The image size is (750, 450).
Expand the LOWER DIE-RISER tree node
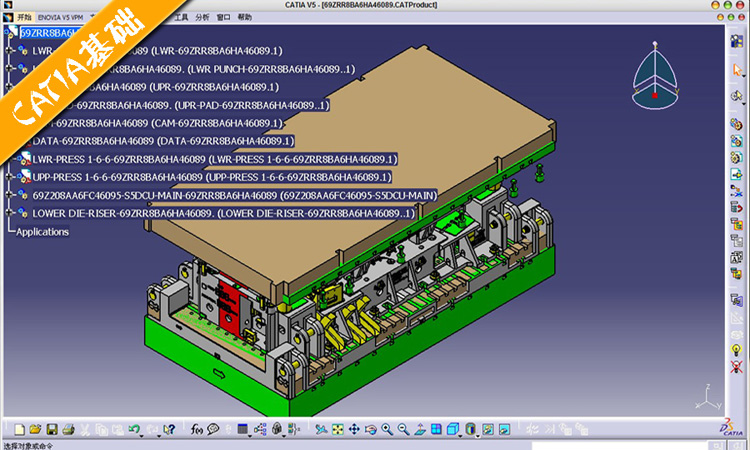pos(9,213)
